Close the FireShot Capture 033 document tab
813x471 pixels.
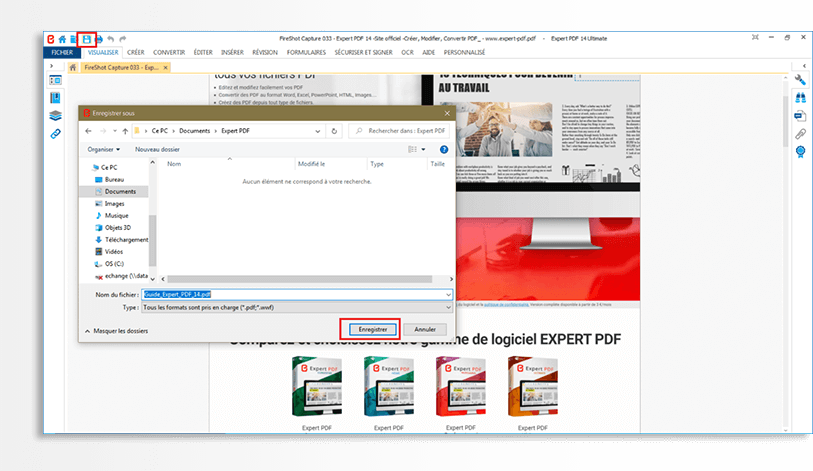pyautogui.click(x=165, y=67)
